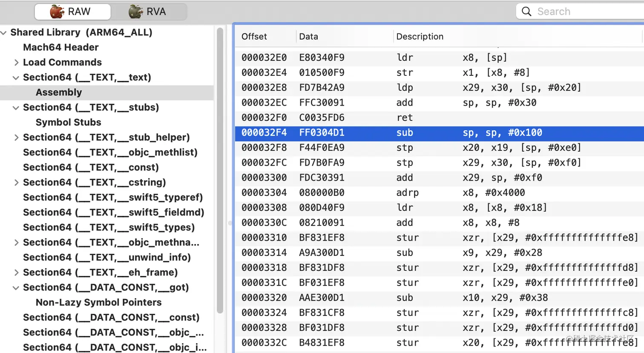The width and height of the screenshot is (644, 353).
Task: Select Section64 (__TEXT,__const)
Action: click(91, 167)
